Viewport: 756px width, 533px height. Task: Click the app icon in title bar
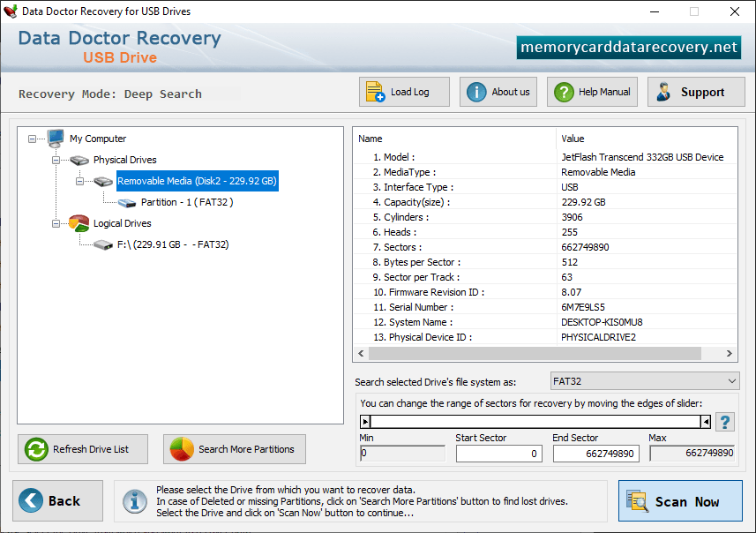click(10, 11)
